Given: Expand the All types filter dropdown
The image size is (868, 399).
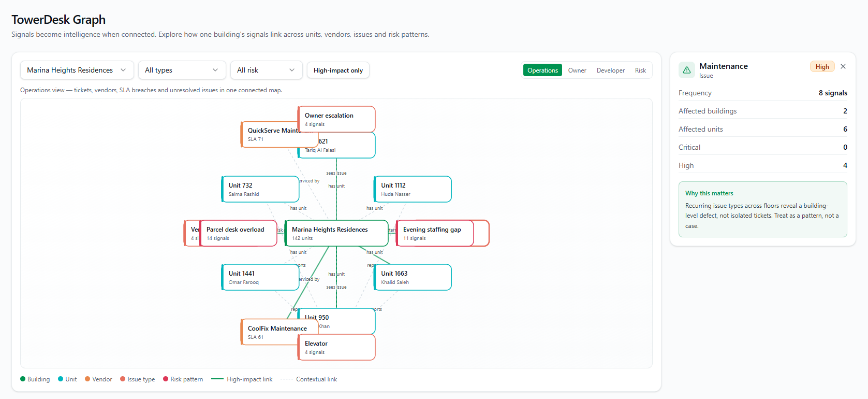Looking at the screenshot, I should pyautogui.click(x=182, y=70).
